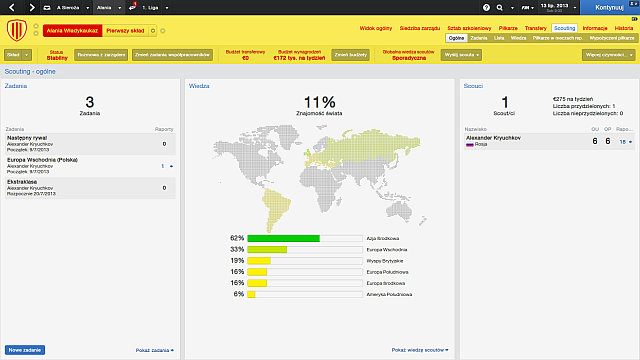Viewport: 640px width, 360px height.
Task: Open the Wiedza panel heading link
Action: pos(199,86)
